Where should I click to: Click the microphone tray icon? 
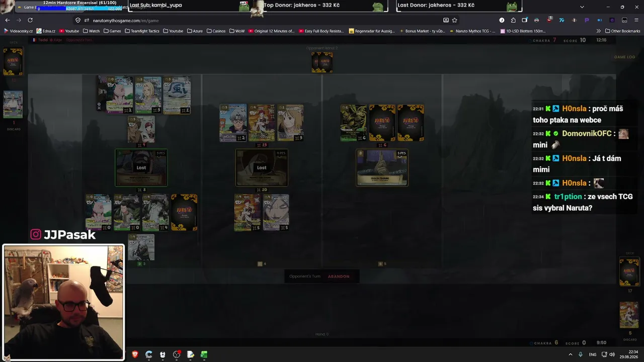pos(581,354)
